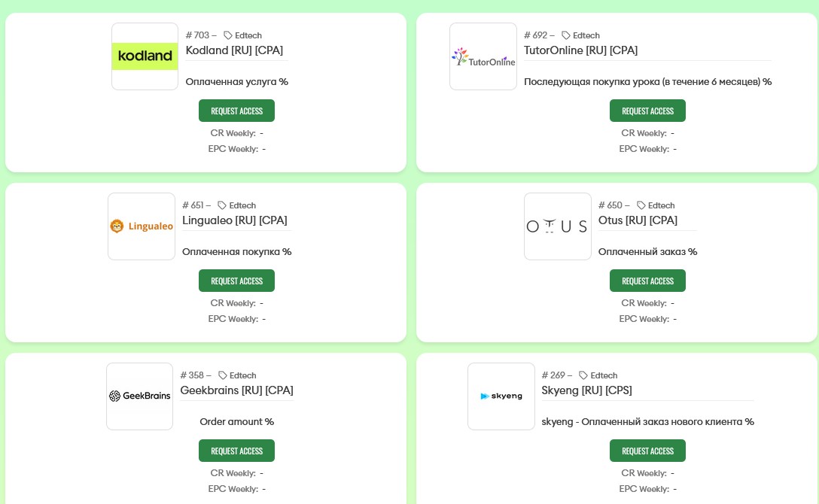Click the Kodland logo image
The height and width of the screenshot is (504, 819).
click(145, 56)
